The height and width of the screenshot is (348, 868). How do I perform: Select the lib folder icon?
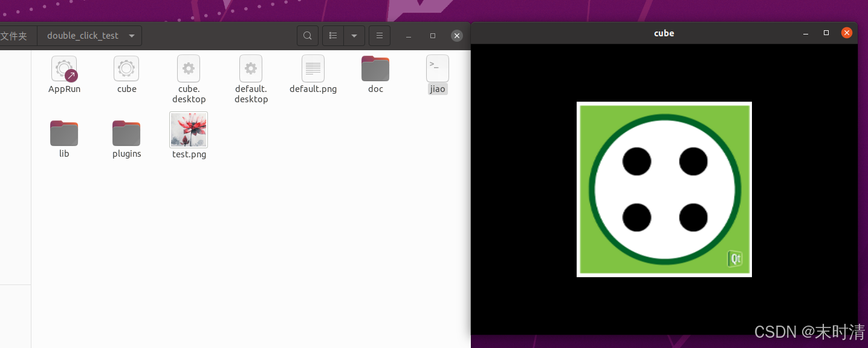(64, 133)
